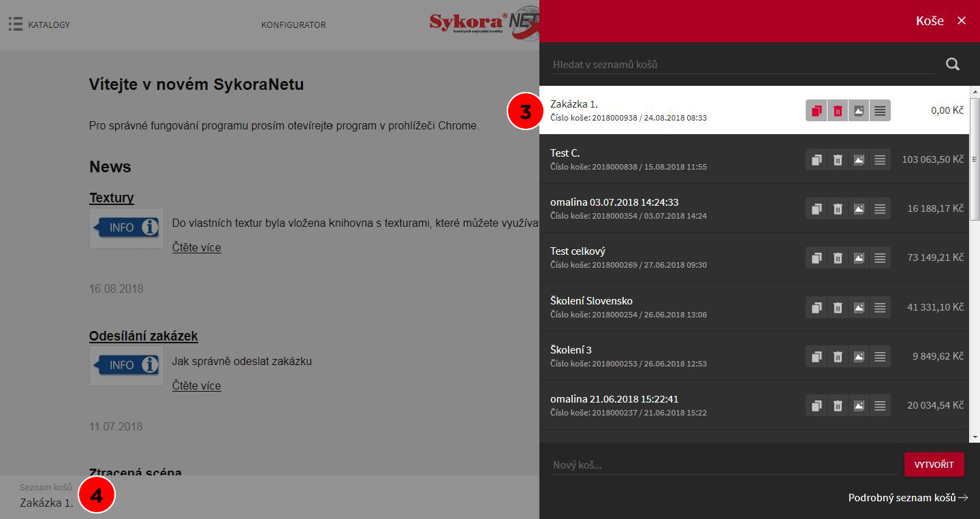Close the Koše side panel

point(962,21)
